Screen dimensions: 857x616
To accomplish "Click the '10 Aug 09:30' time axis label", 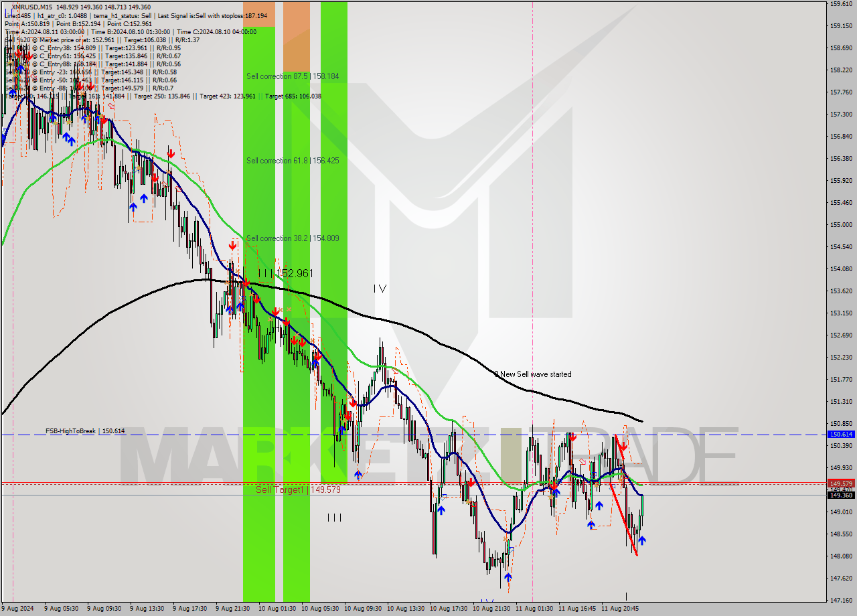I will 363,609.
